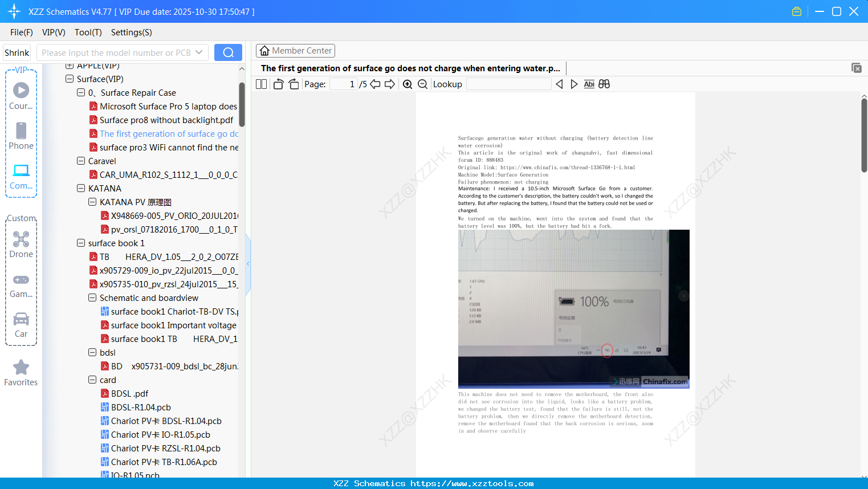Open 'Chariot PV卡 TB-R1.06A.pcb' file
868x489 pixels.
pyautogui.click(x=159, y=462)
